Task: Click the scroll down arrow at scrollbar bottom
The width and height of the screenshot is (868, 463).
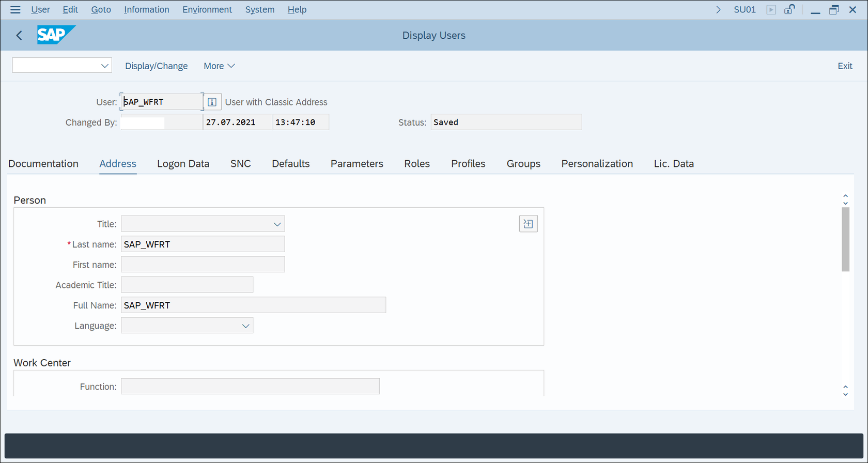Action: [x=845, y=394]
